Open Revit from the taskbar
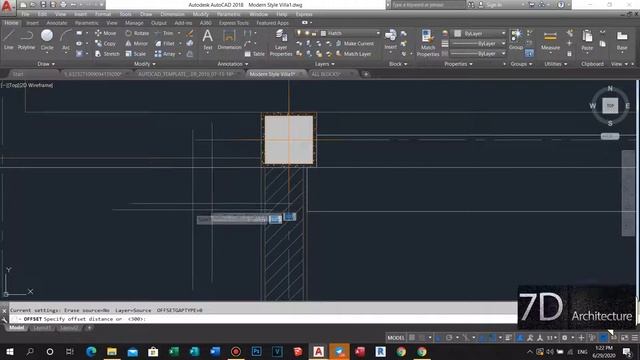Image resolution: width=640 pixels, height=360 pixels. coord(380,351)
